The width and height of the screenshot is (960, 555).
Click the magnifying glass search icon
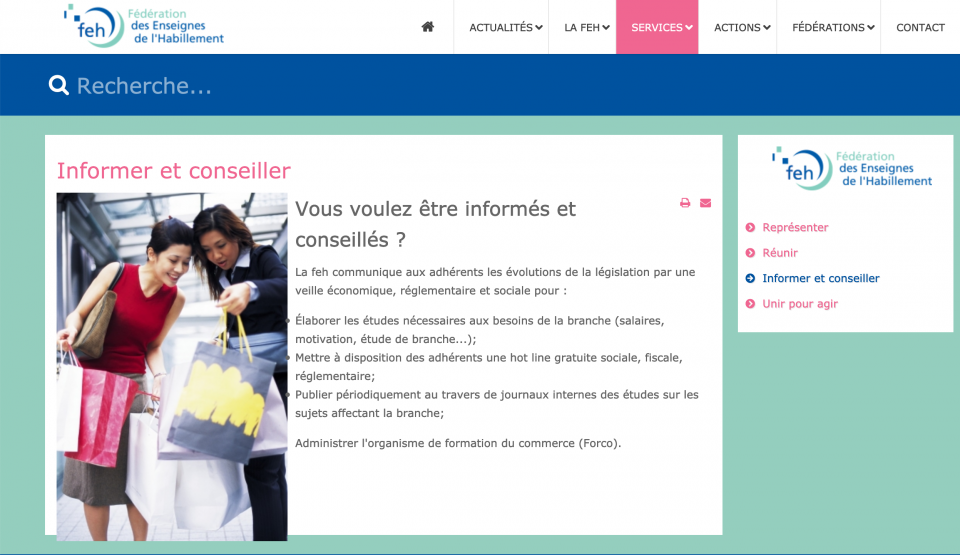[x=59, y=86]
